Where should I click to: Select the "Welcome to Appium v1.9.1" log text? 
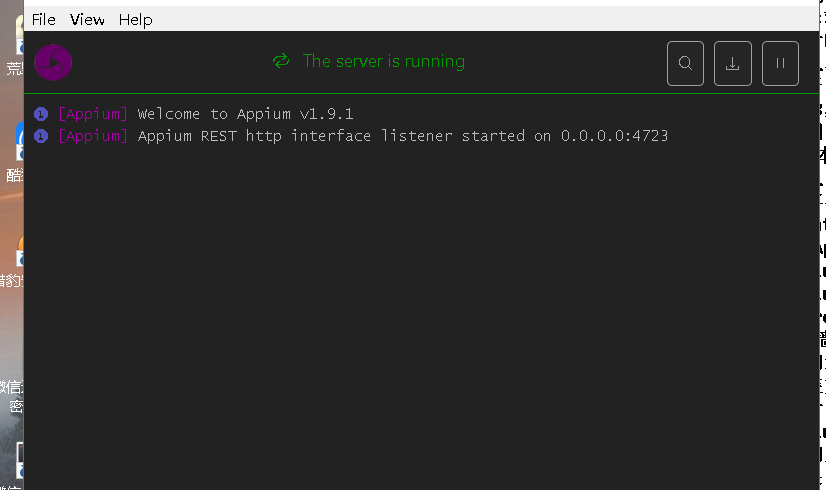pos(245,114)
